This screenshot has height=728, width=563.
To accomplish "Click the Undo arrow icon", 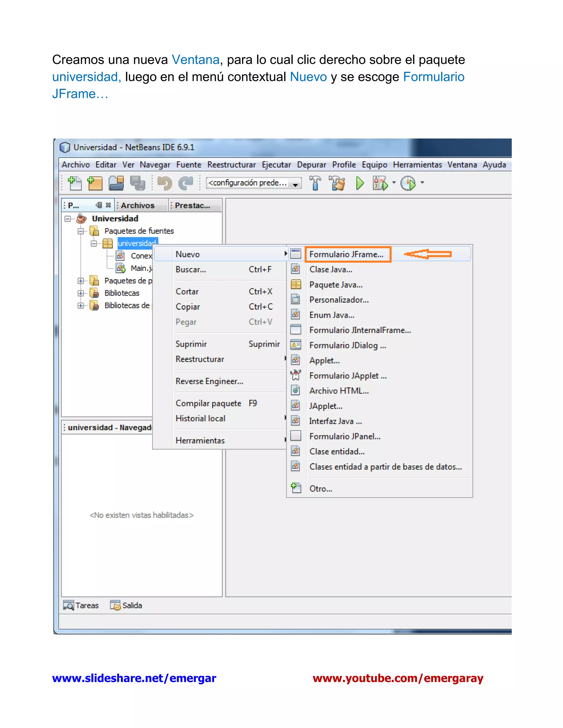I will coord(164,183).
